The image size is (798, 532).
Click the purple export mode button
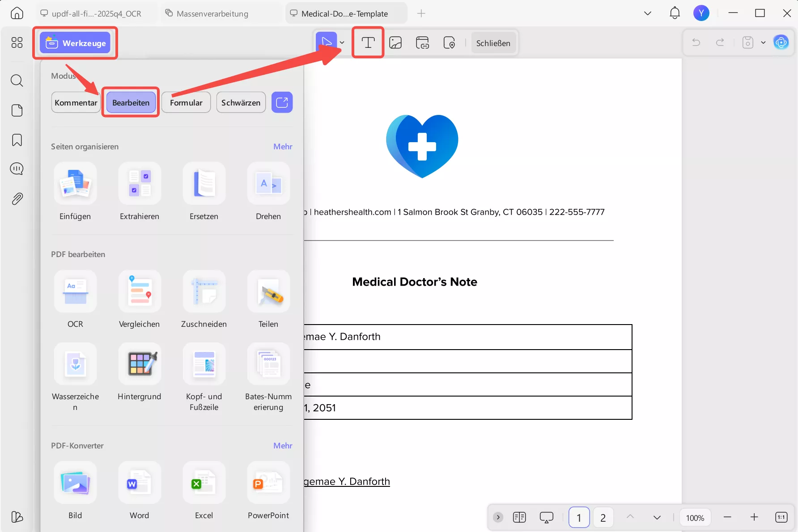pos(282,102)
